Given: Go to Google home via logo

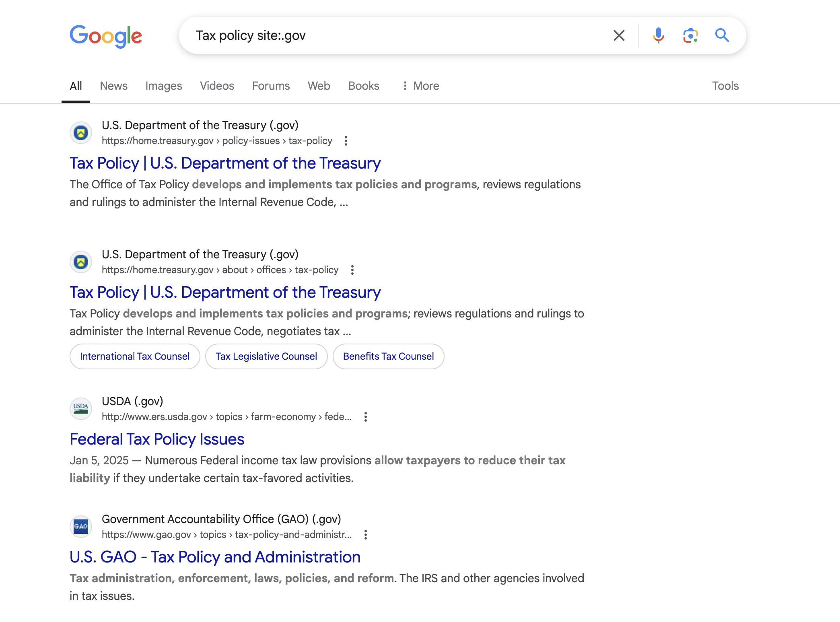Looking at the screenshot, I should click(x=106, y=36).
